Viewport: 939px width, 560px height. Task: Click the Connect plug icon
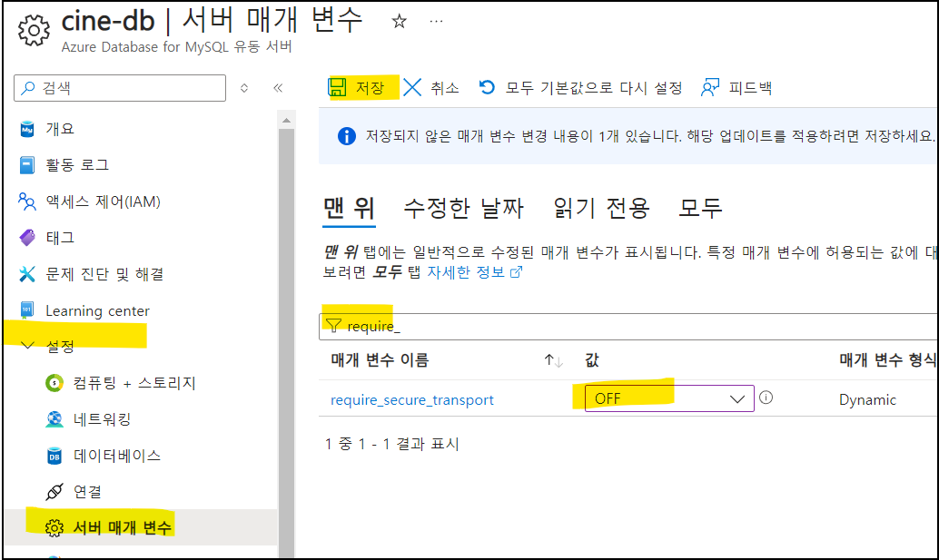tap(54, 492)
